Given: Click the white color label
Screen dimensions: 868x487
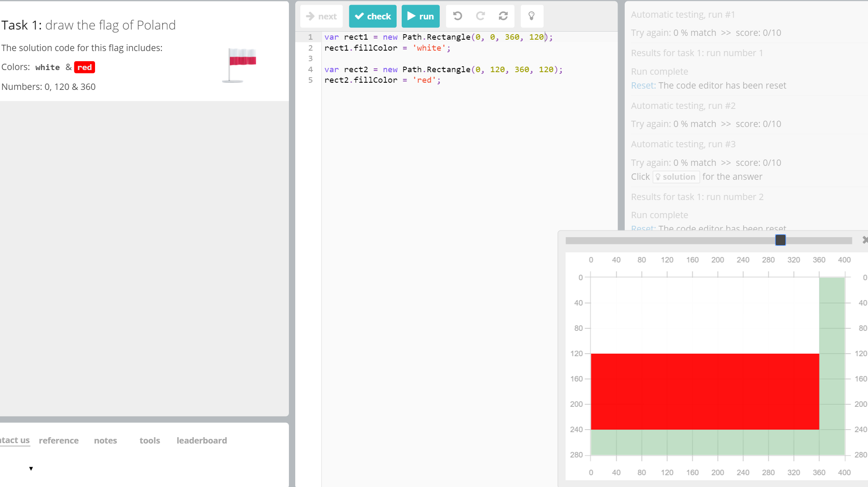Looking at the screenshot, I should tap(47, 67).
